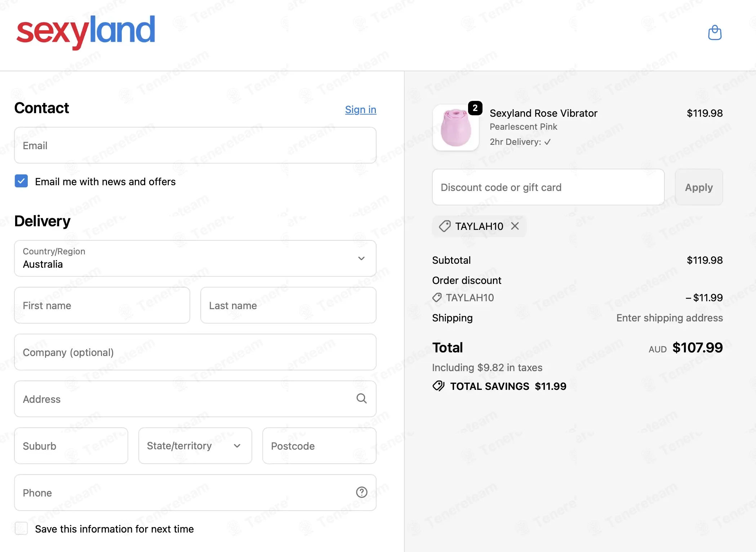The image size is (756, 552).
Task: Click the Pearlescent Pink variant text
Action: [x=523, y=127]
